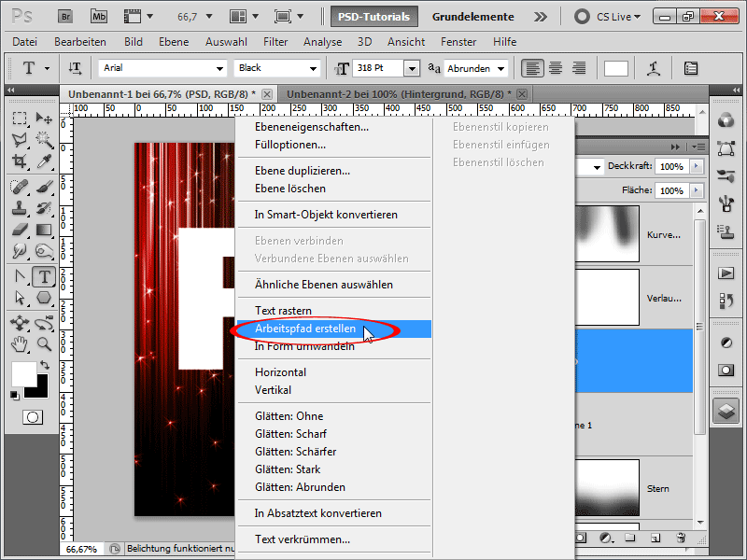747x560 pixels.
Task: Align text left
Action: (x=532, y=68)
